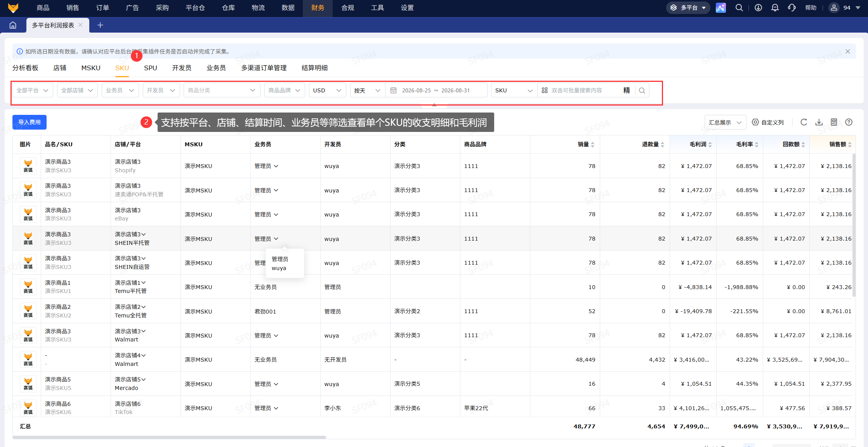Open the 订单 menu
868x447 pixels.
(x=102, y=8)
